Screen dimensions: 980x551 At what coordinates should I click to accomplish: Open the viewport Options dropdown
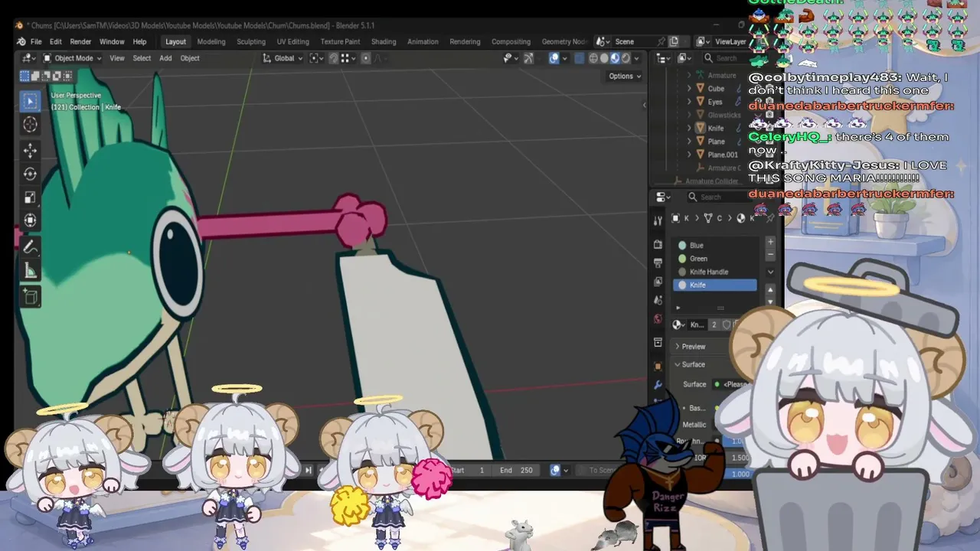click(x=625, y=76)
